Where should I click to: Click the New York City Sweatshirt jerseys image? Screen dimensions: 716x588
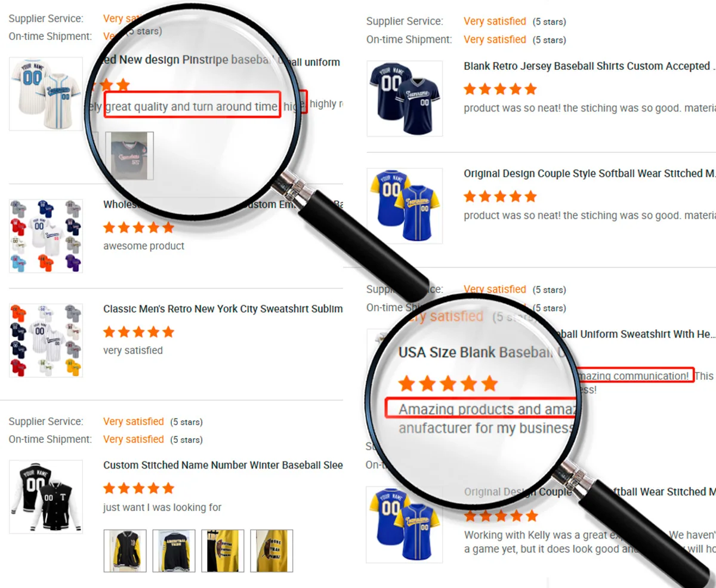click(x=46, y=340)
